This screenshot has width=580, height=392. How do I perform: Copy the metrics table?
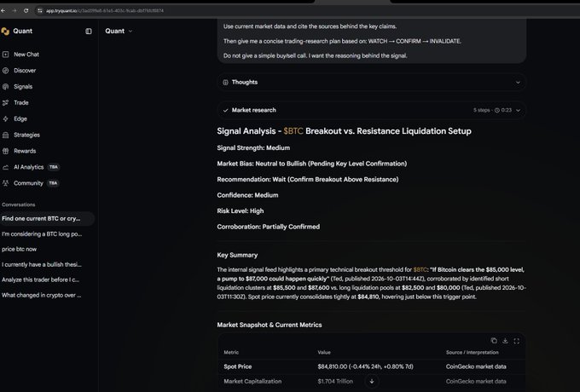(494, 341)
